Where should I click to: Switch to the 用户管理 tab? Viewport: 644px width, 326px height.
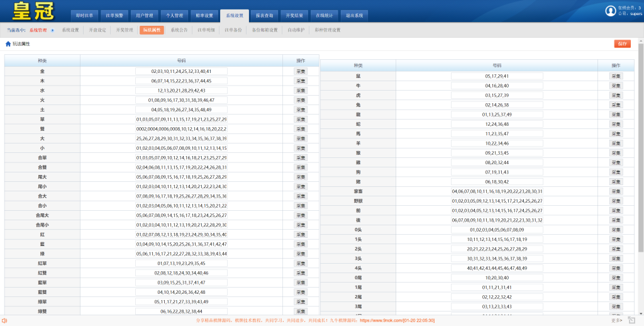click(145, 16)
